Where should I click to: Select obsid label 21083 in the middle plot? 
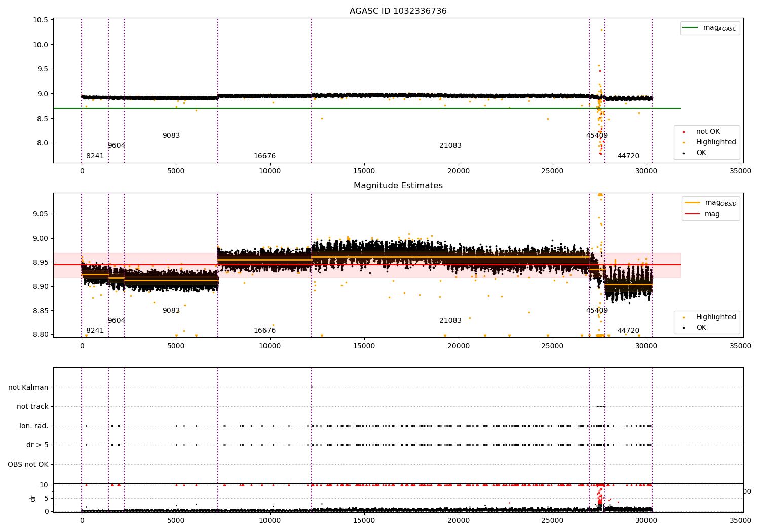(x=450, y=321)
